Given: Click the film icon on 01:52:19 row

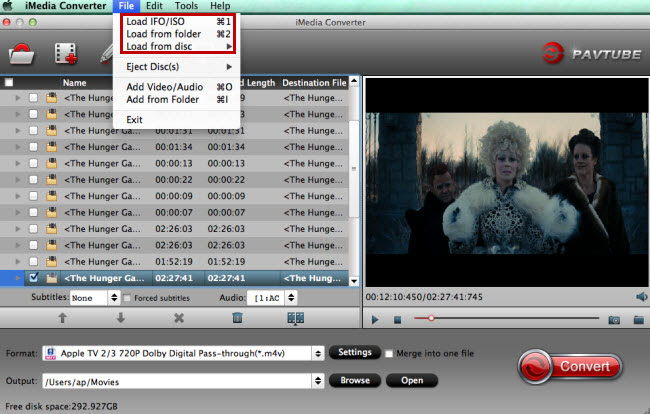Looking at the screenshot, I should point(51,261).
